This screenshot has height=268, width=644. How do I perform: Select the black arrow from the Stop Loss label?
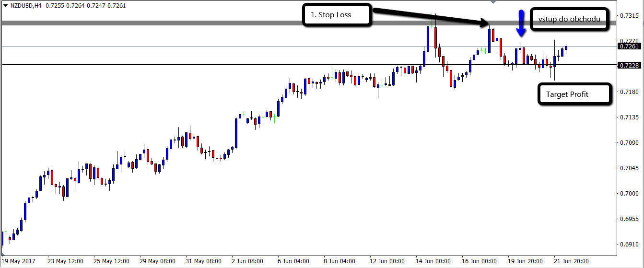430,18
